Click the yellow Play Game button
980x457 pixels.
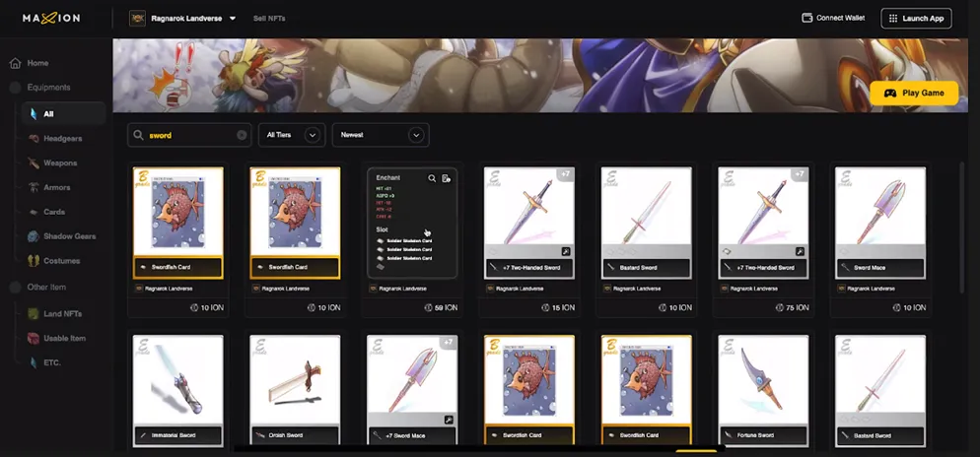pos(914,93)
